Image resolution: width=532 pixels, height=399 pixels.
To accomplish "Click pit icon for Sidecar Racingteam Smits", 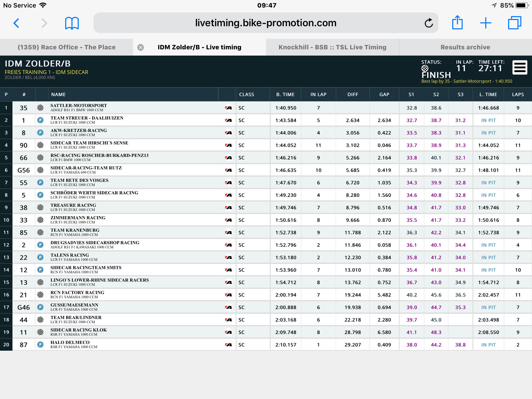I will [40, 270].
